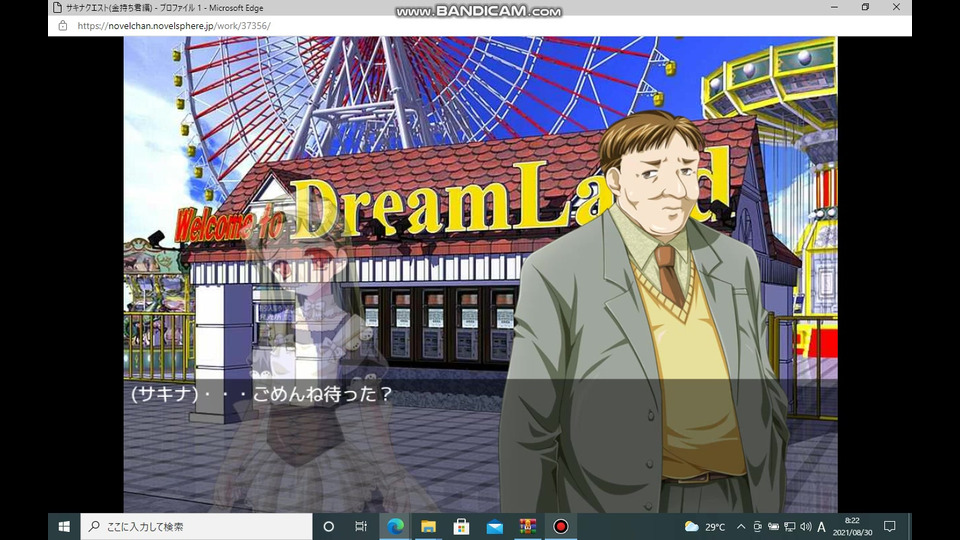Click Meet Now tray icon
Screen dimensions: 960x540
point(757,527)
